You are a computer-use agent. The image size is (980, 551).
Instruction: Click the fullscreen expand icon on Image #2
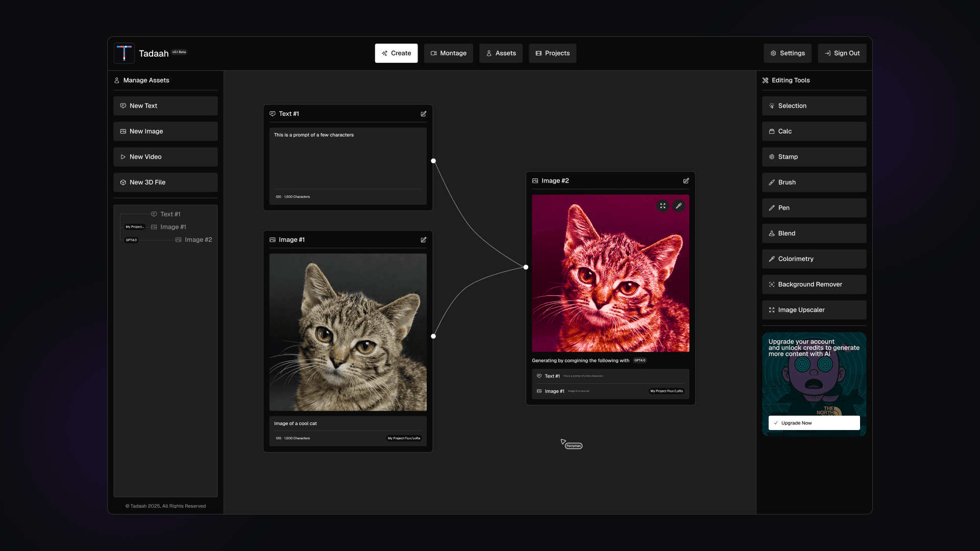tap(663, 206)
